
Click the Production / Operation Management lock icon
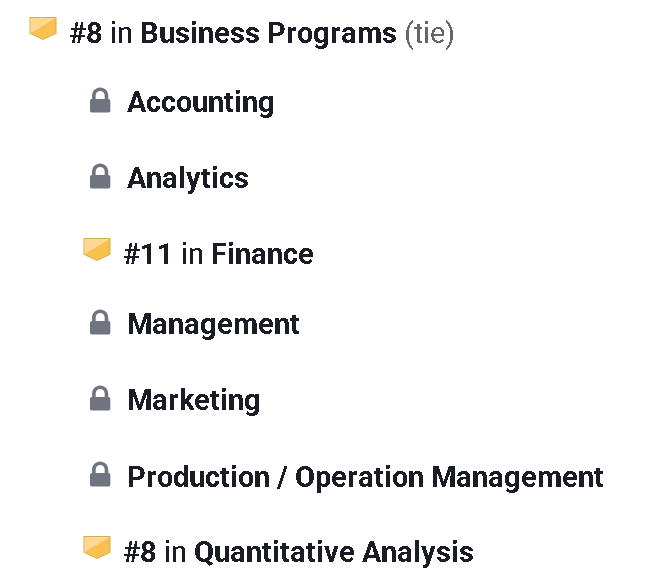pyautogui.click(x=100, y=475)
